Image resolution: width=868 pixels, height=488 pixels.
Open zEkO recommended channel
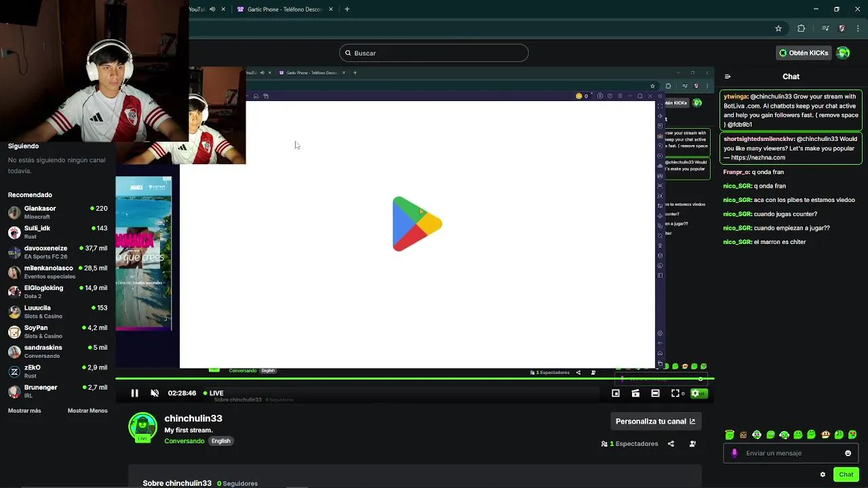coord(58,371)
